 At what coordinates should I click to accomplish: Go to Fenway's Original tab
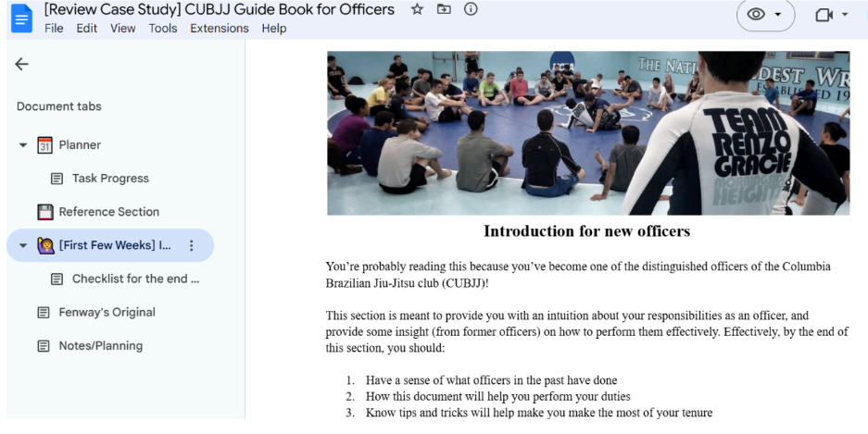[x=107, y=313]
